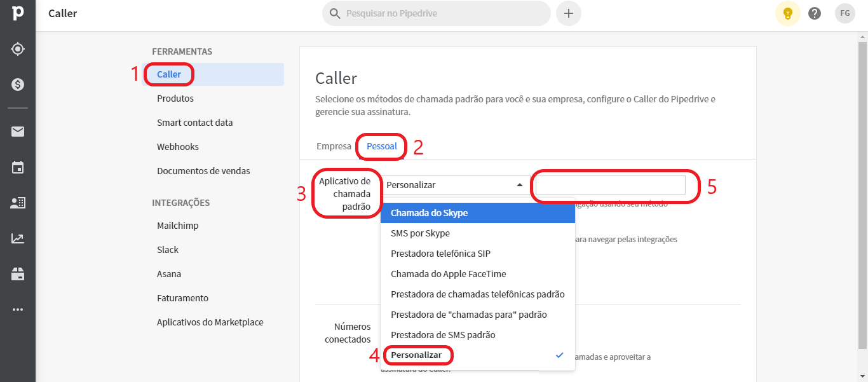
Task: Open Deals dollar icon in sidebar
Action: [18, 85]
